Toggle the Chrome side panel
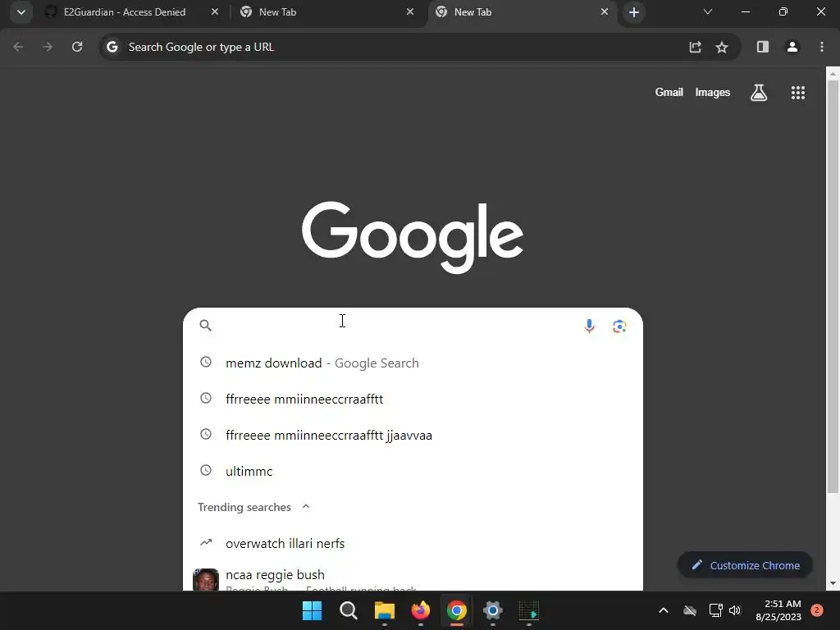Image resolution: width=840 pixels, height=630 pixels. click(x=763, y=47)
